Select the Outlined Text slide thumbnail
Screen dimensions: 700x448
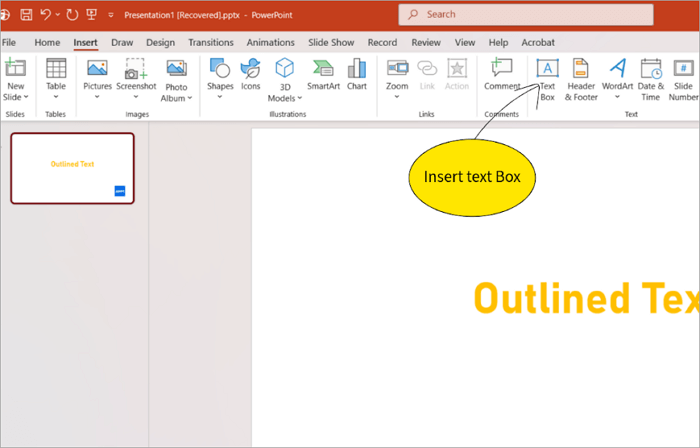(72, 168)
